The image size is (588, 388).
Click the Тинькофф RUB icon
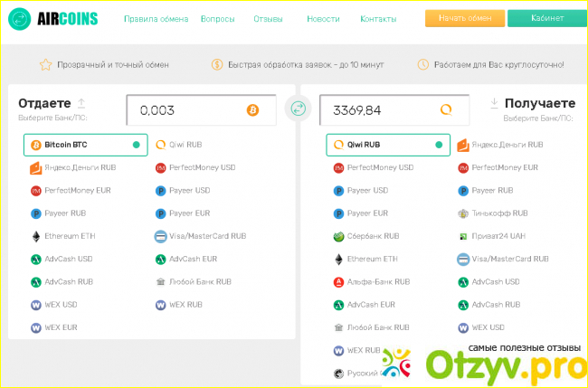[463, 213]
